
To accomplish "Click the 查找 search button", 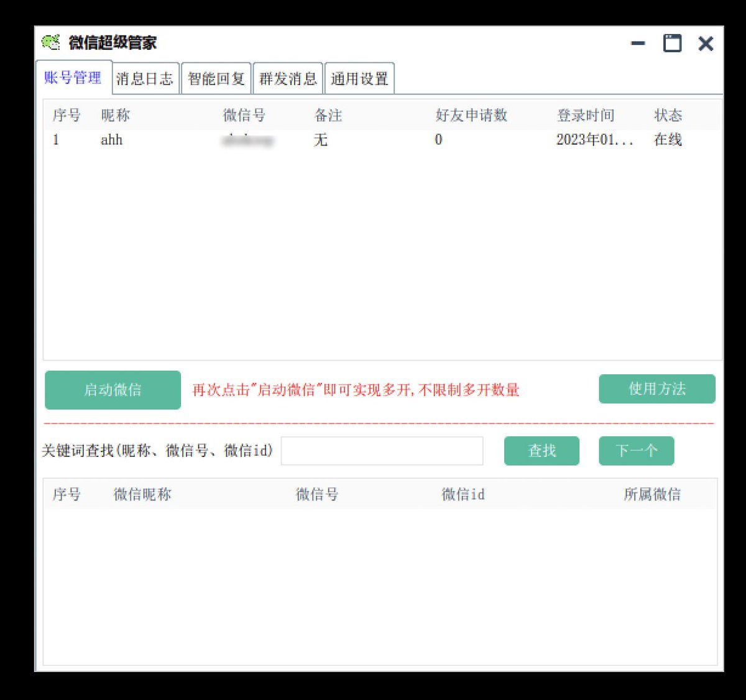I will point(541,451).
